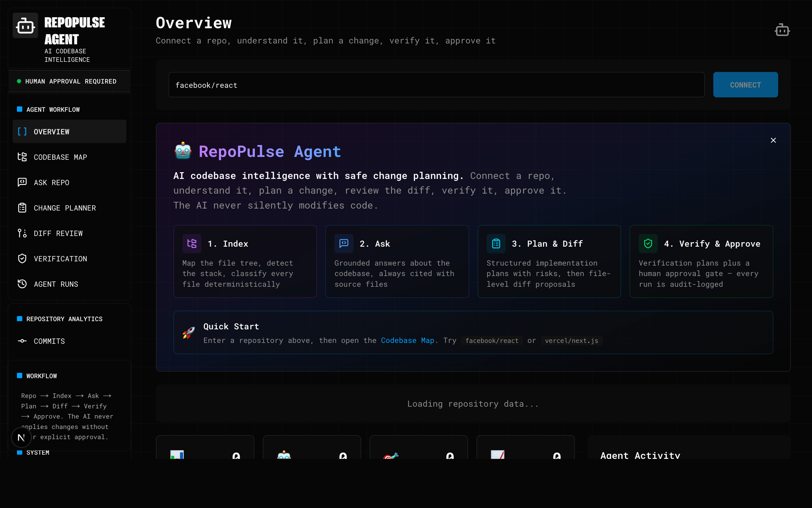Open Change Planner from sidebar
This screenshot has width=812, height=508.
69,208
